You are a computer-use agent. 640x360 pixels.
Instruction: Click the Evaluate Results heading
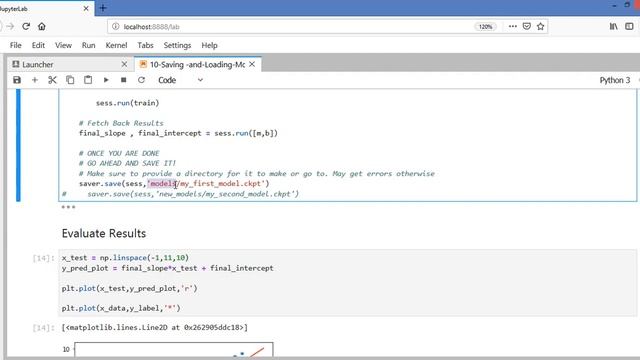[104, 233]
